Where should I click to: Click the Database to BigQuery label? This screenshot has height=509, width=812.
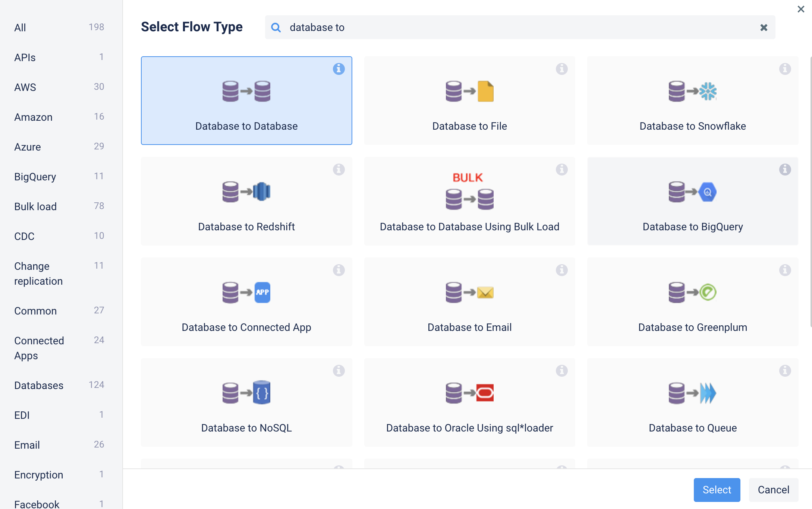tap(692, 227)
